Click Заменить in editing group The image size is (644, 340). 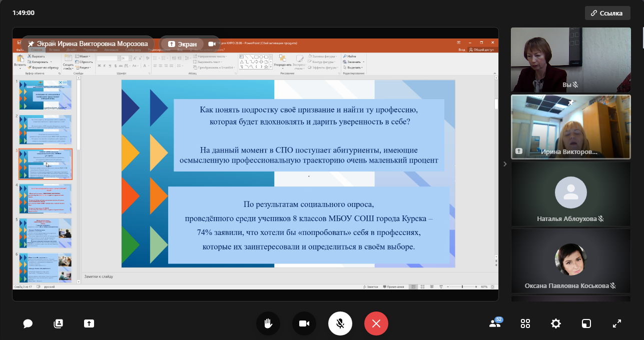click(353, 62)
